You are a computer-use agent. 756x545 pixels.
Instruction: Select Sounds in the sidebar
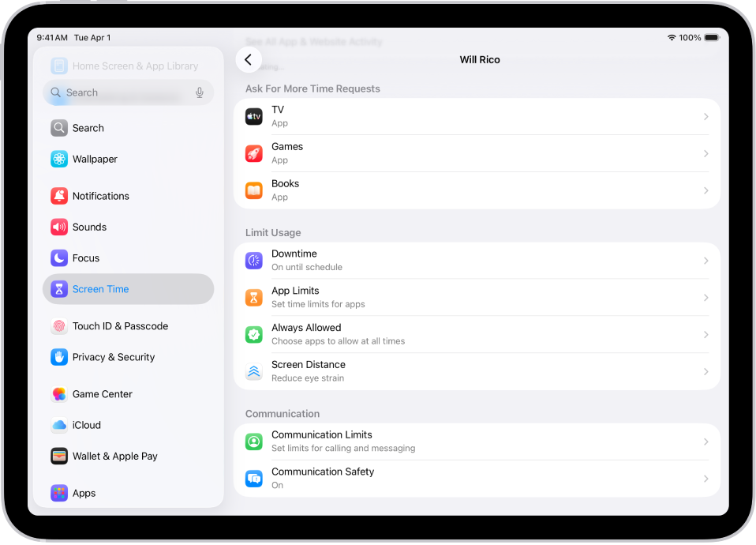click(x=129, y=227)
